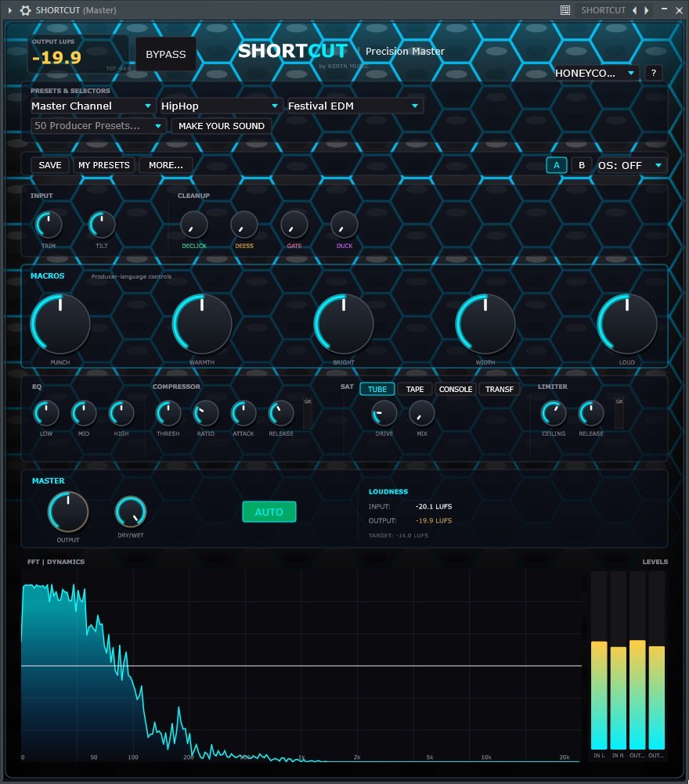Click the compressor THRESH knob

point(168,413)
